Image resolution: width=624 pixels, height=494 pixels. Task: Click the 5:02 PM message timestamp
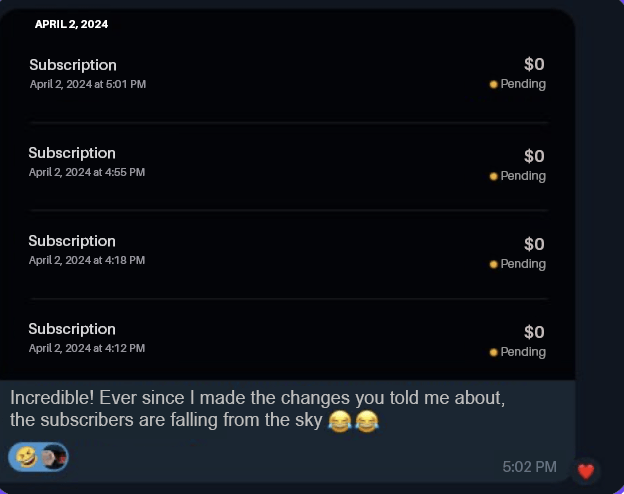(529, 467)
